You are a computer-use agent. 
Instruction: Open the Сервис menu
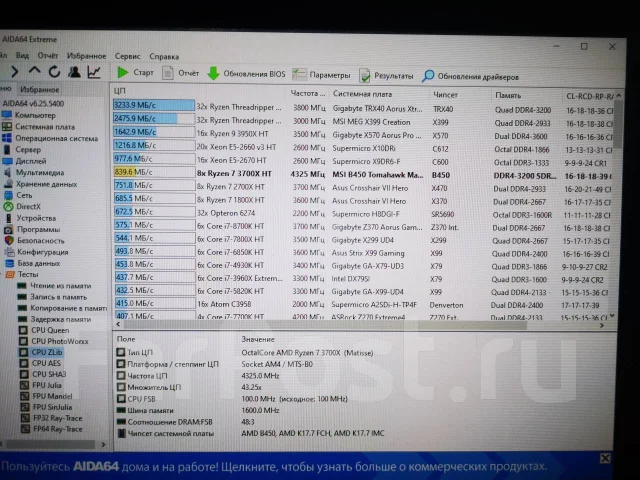[127, 56]
